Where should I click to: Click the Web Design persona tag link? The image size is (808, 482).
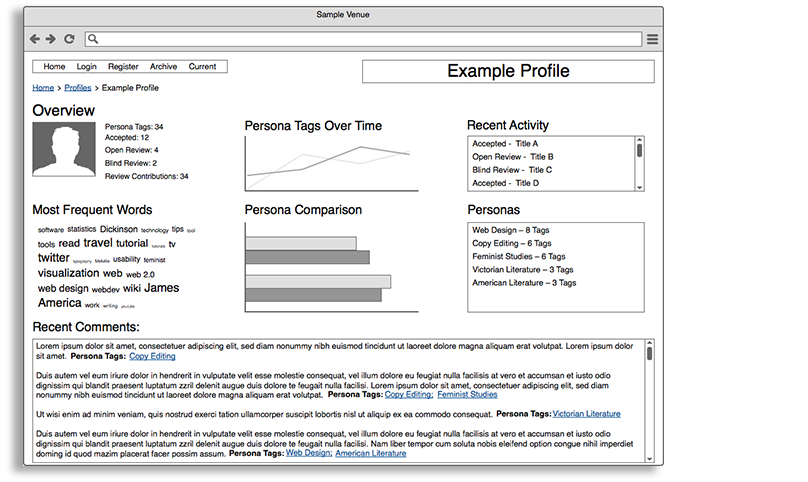(x=309, y=453)
